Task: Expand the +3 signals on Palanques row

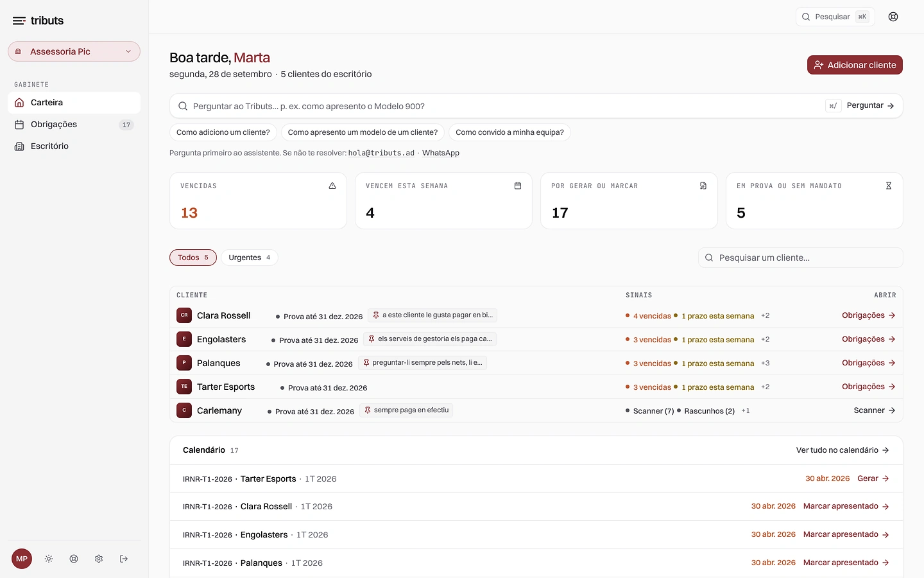Action: point(766,363)
